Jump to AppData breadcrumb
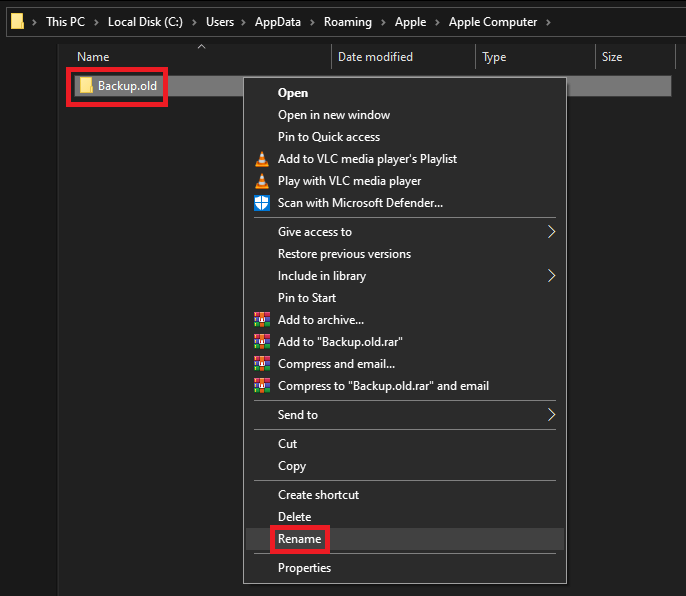The width and height of the screenshot is (686, 596). click(278, 22)
